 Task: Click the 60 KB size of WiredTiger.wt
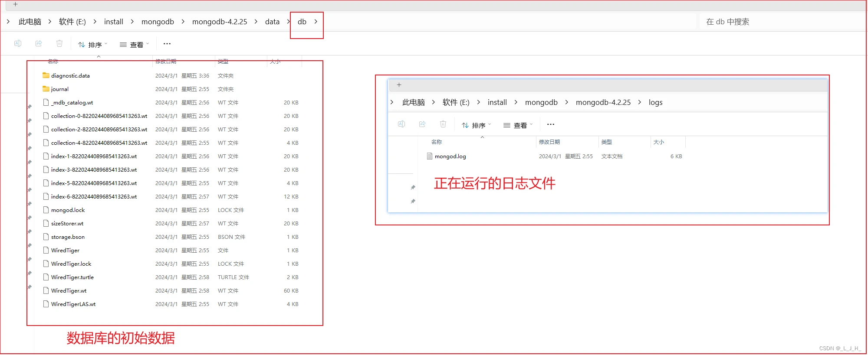(x=291, y=290)
